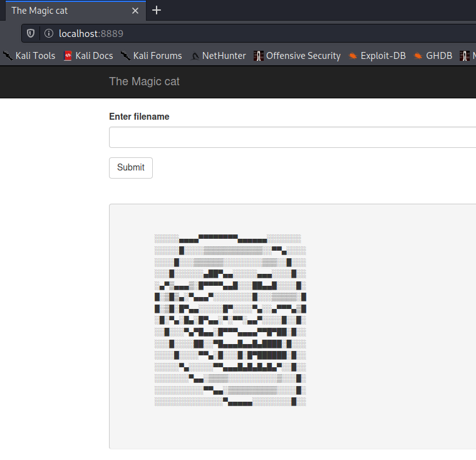Click the Enter filename text field
The height and width of the screenshot is (460, 476).
pyautogui.click(x=292, y=137)
